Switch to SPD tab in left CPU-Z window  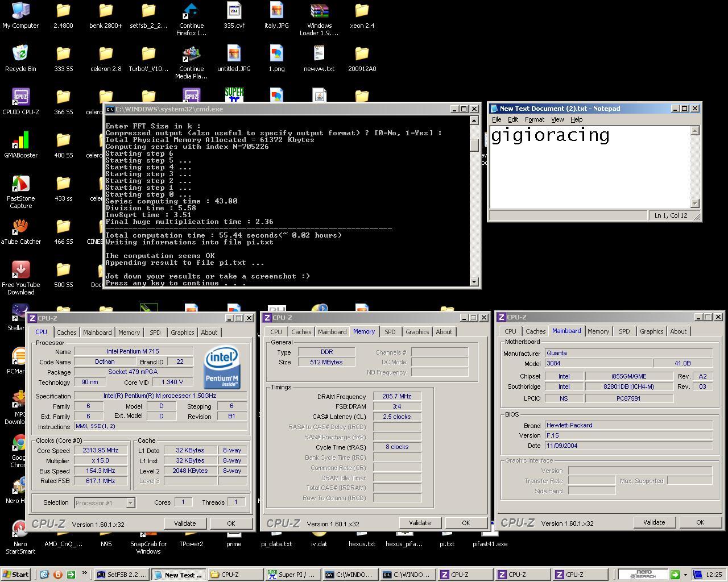pos(155,332)
